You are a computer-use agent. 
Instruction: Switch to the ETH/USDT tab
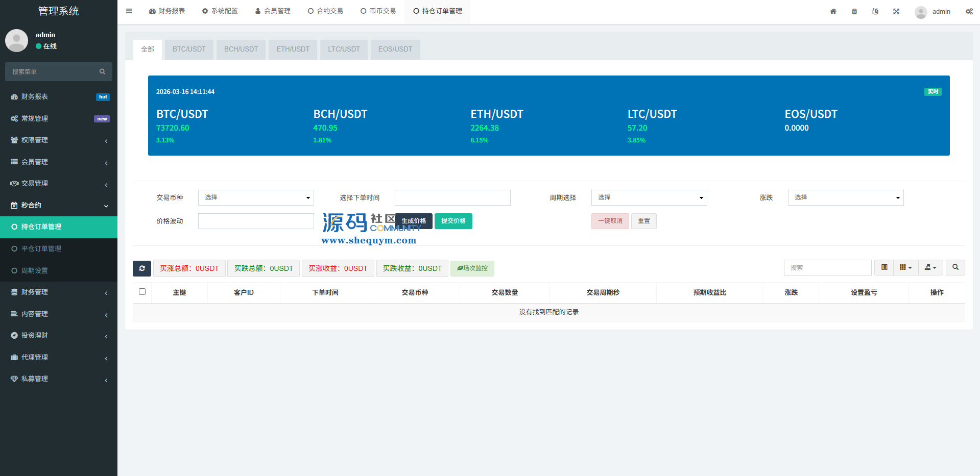pos(293,49)
